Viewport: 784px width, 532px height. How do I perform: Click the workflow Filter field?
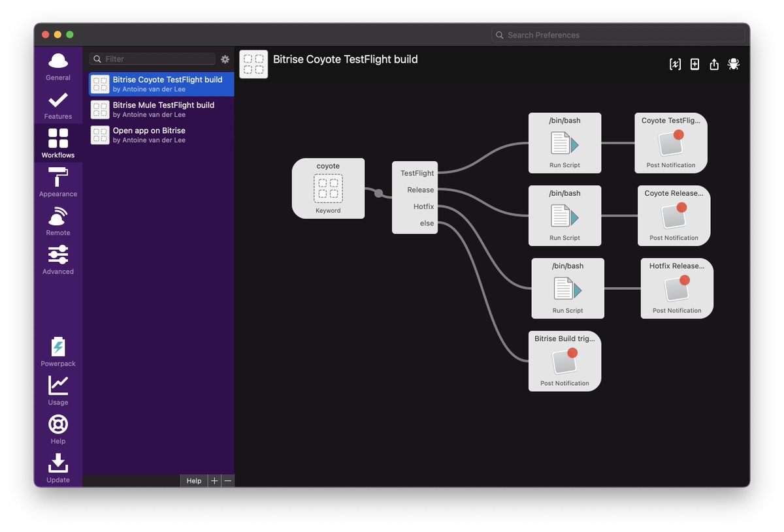click(x=152, y=59)
